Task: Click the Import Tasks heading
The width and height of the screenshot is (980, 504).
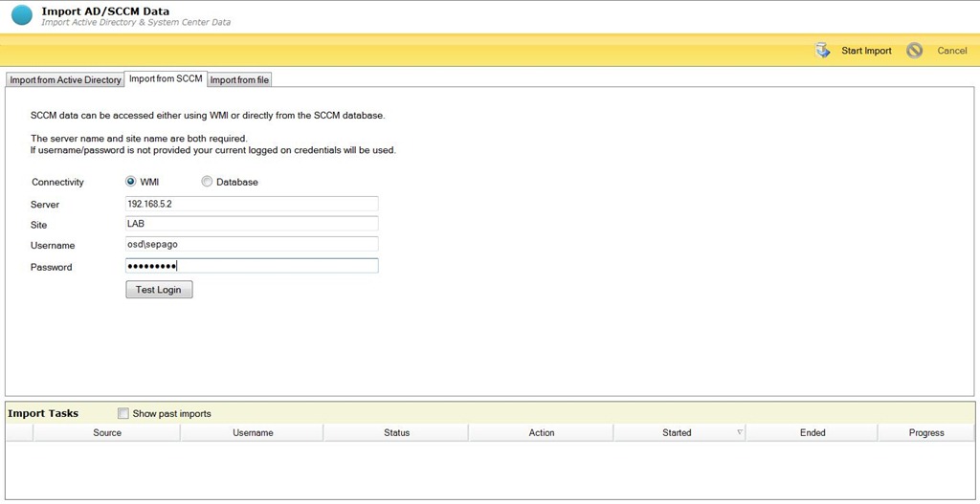Action: [x=43, y=413]
